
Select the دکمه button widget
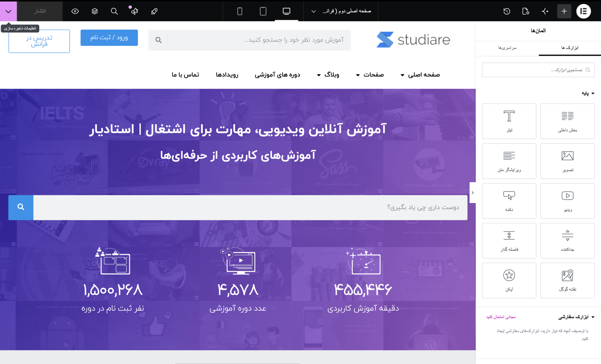(x=509, y=201)
